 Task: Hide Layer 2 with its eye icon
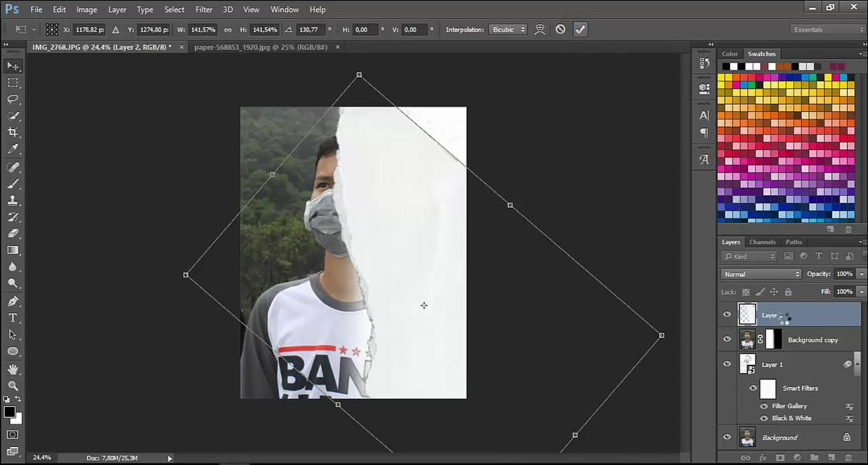(727, 315)
